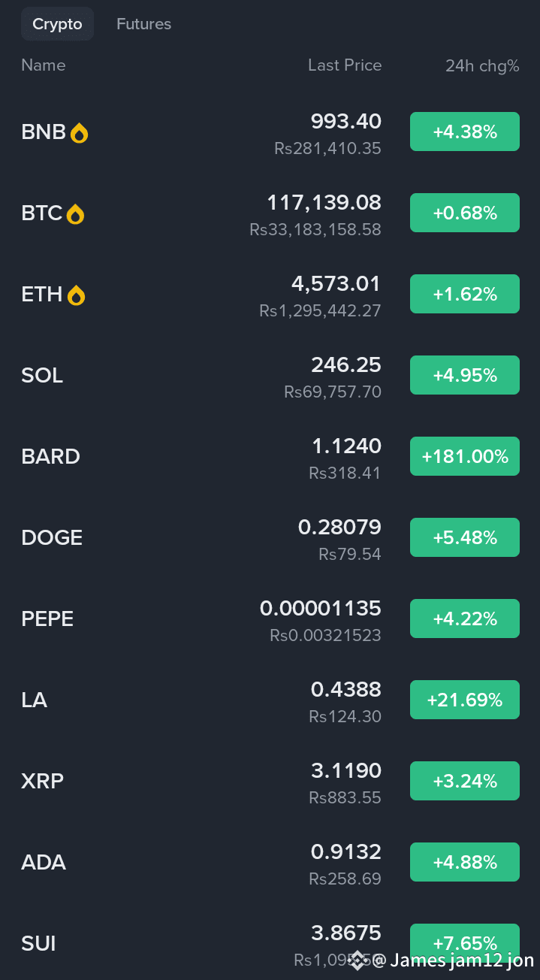This screenshot has height=980, width=540.
Task: Tap BARD +181.00% change badge
Action: [465, 456]
